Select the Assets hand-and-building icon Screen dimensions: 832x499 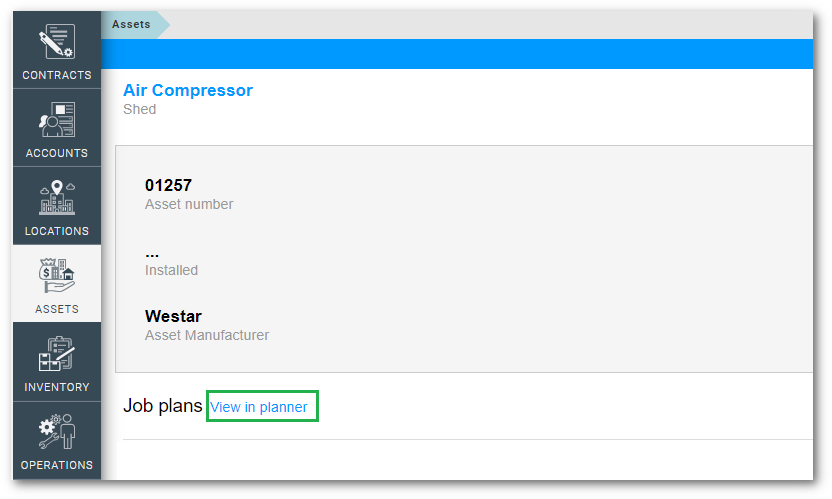56,277
